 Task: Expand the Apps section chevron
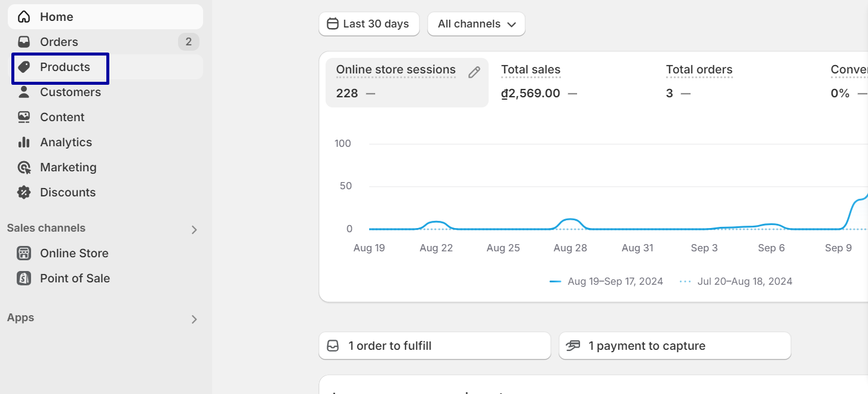tap(194, 319)
